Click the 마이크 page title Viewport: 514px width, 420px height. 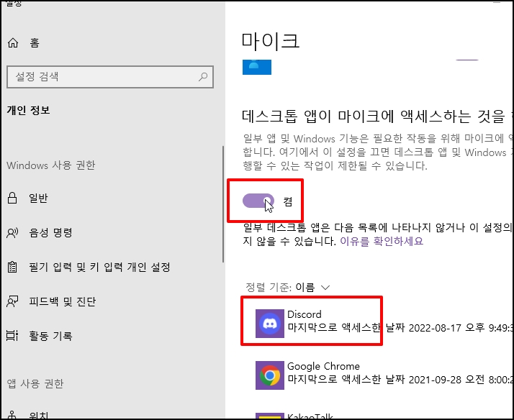tap(271, 41)
